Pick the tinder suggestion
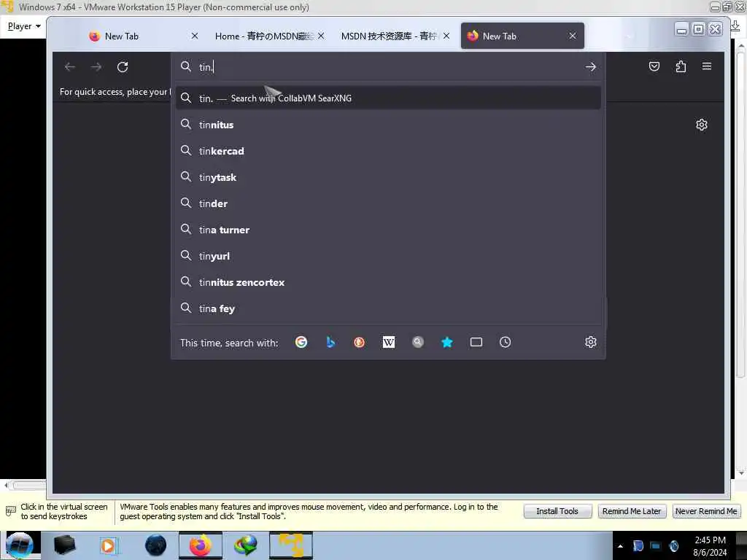This screenshot has width=747, height=560. pos(388,203)
